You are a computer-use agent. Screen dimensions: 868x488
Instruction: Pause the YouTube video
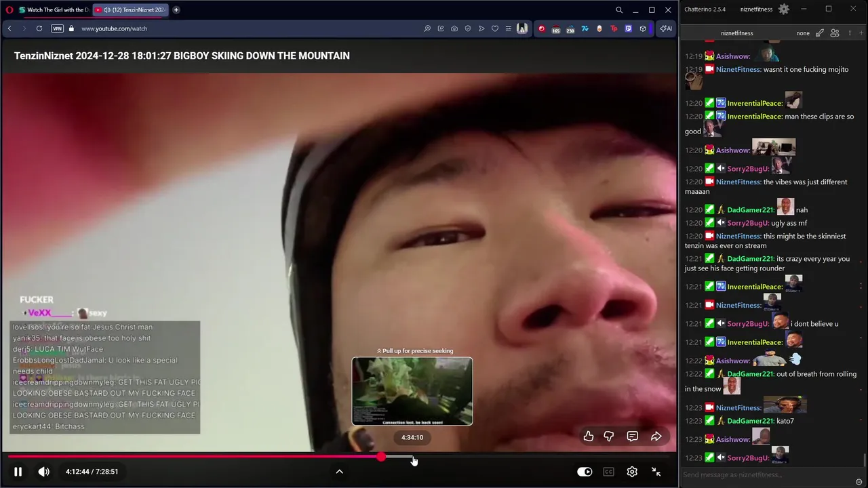pos(18,472)
